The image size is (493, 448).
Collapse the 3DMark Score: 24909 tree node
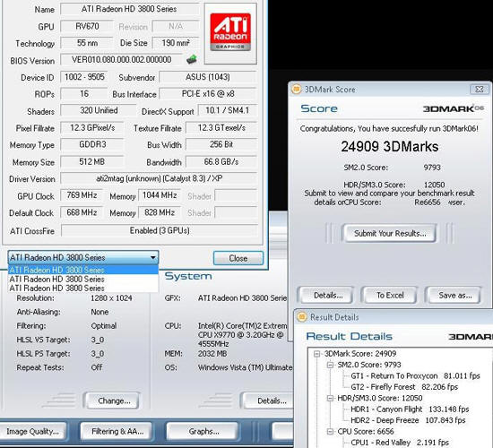pos(316,354)
